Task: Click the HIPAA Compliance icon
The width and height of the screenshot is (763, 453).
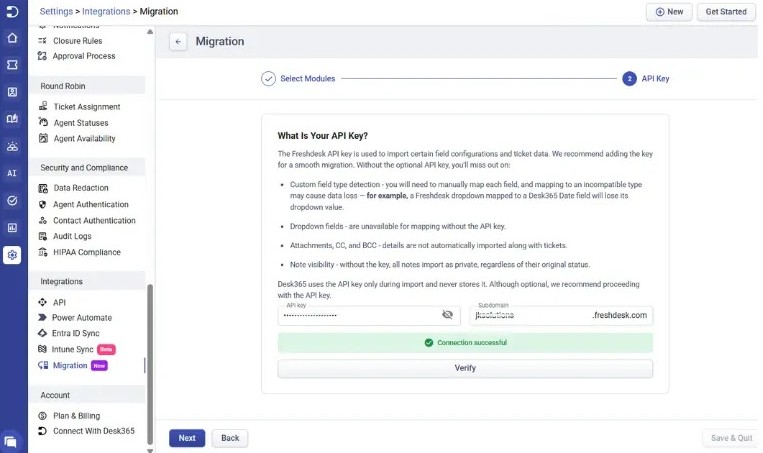Action: 43,252
